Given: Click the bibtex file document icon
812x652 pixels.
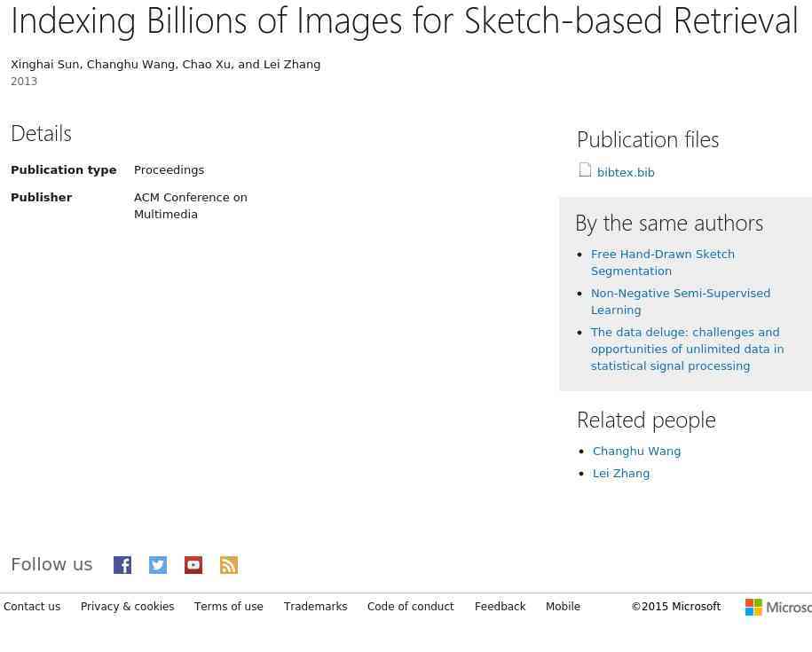Looking at the screenshot, I should 585,170.
